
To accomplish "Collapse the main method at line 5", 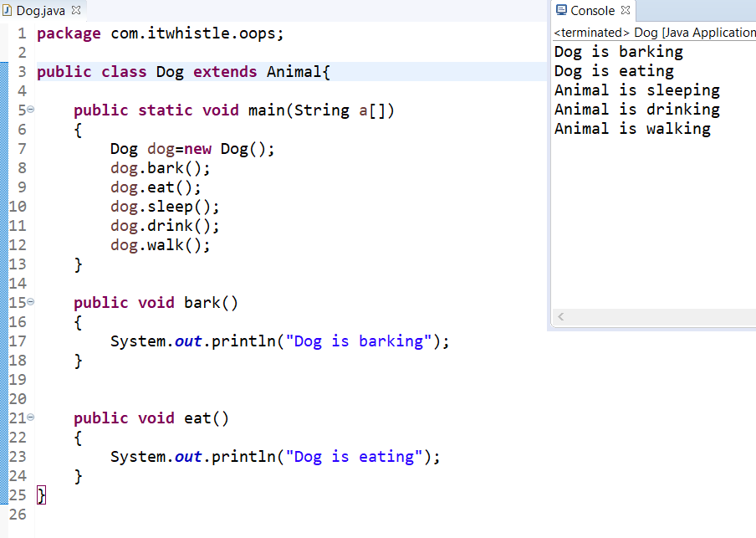I will coord(31,110).
